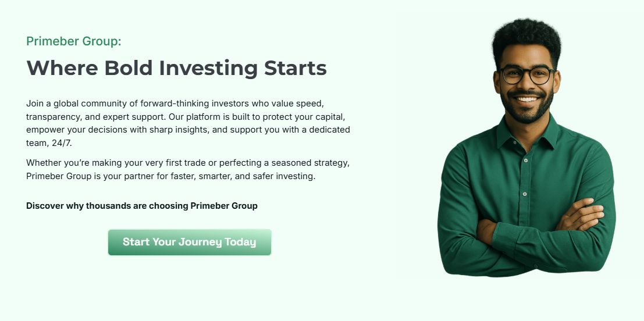Click the Start Your Journey Today button
This screenshot has width=644, height=321.
point(190,242)
